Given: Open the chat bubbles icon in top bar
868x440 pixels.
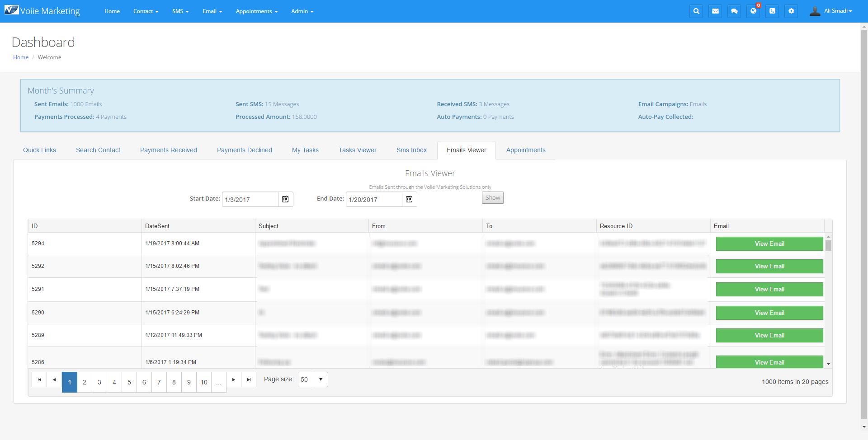Looking at the screenshot, I should (x=734, y=11).
